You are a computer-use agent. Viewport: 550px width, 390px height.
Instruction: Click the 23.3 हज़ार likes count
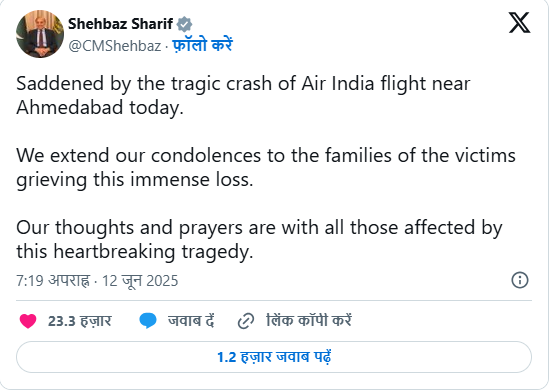[80, 321]
